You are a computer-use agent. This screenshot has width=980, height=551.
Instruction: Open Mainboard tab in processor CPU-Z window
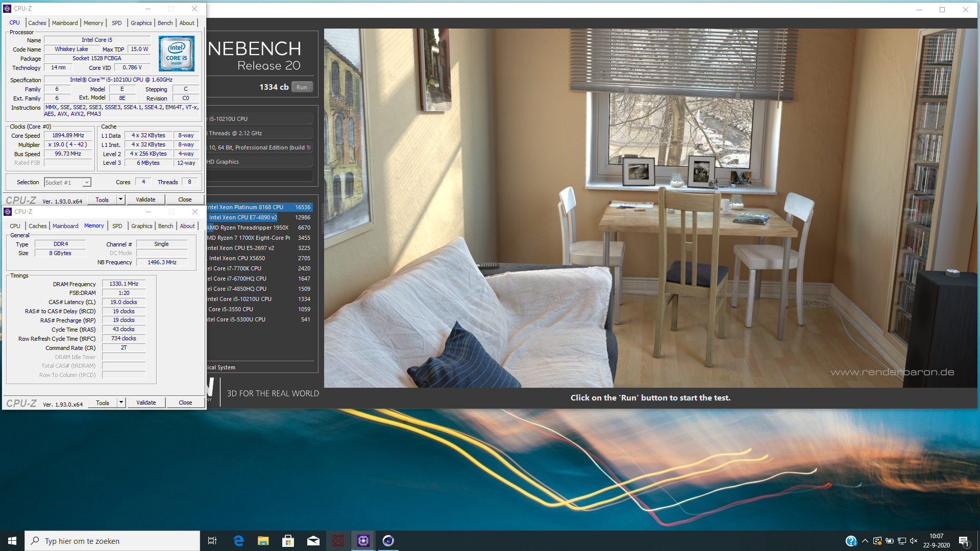65,23
